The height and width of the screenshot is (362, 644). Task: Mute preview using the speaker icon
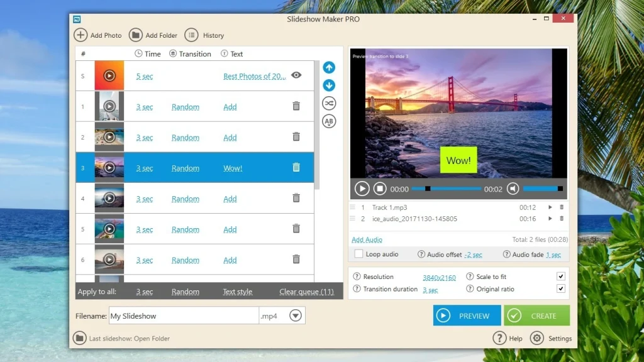click(513, 188)
